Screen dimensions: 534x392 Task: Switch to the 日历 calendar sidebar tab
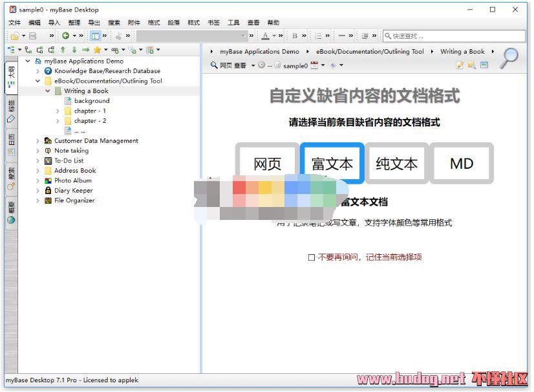[11, 144]
